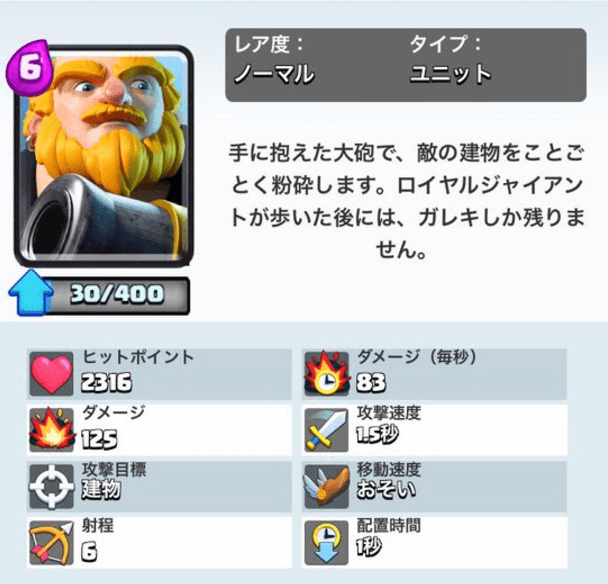Screen dimensions: 608x584
Task: Click the blue upgrade arrow icon
Action: click(31, 293)
